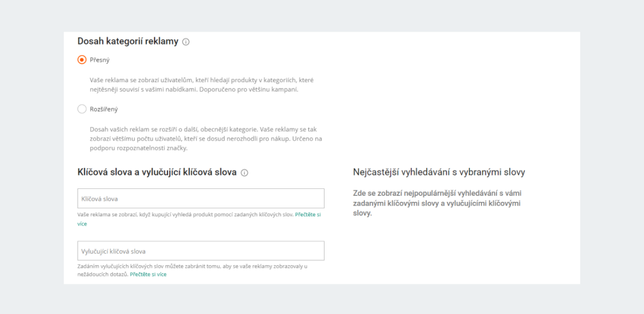Viewport: 644px width, 314px height.
Task: Open info icon beside Dosah kategorií reklamy
Action: click(186, 42)
